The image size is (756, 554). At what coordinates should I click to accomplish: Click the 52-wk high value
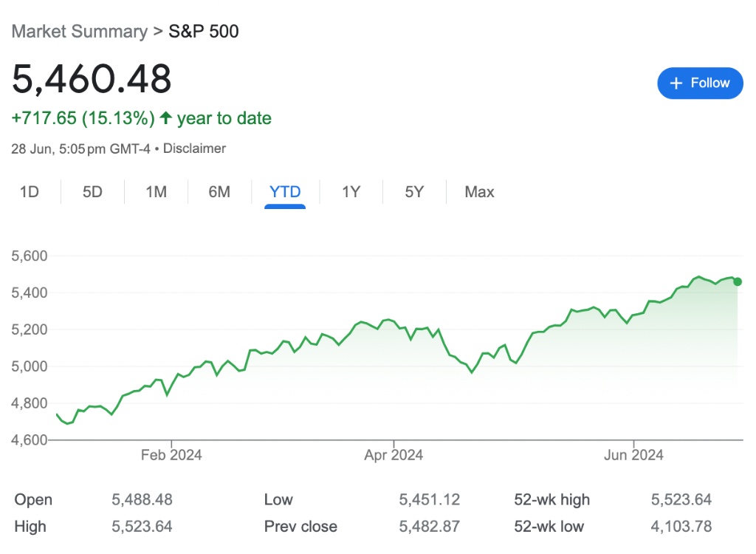[x=681, y=500]
